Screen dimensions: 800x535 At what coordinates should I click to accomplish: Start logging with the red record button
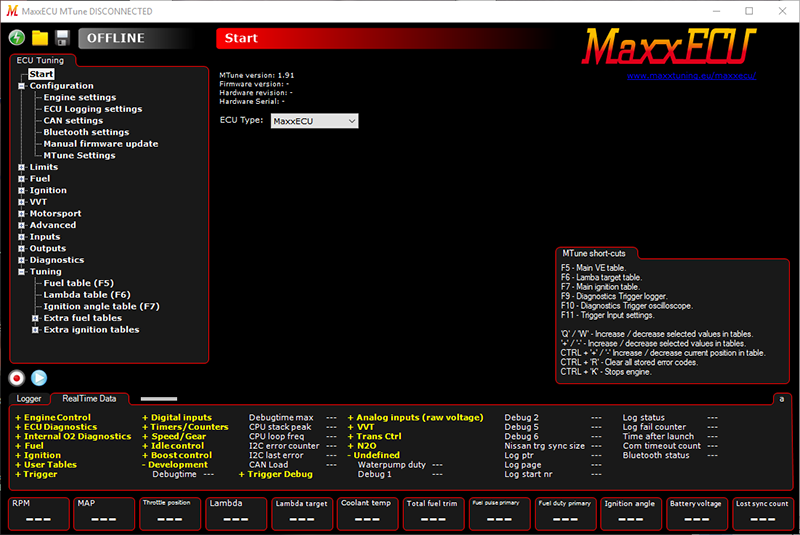(17, 377)
